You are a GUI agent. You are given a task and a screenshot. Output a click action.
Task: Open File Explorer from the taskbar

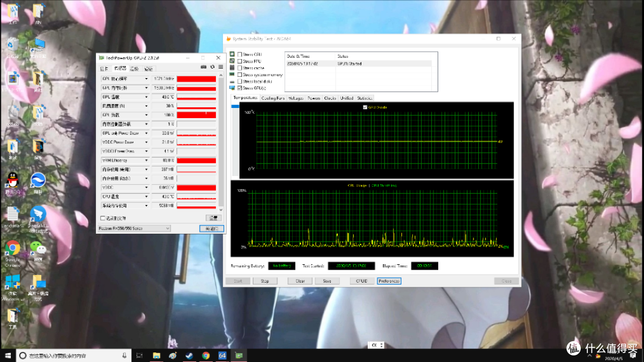[x=156, y=355]
